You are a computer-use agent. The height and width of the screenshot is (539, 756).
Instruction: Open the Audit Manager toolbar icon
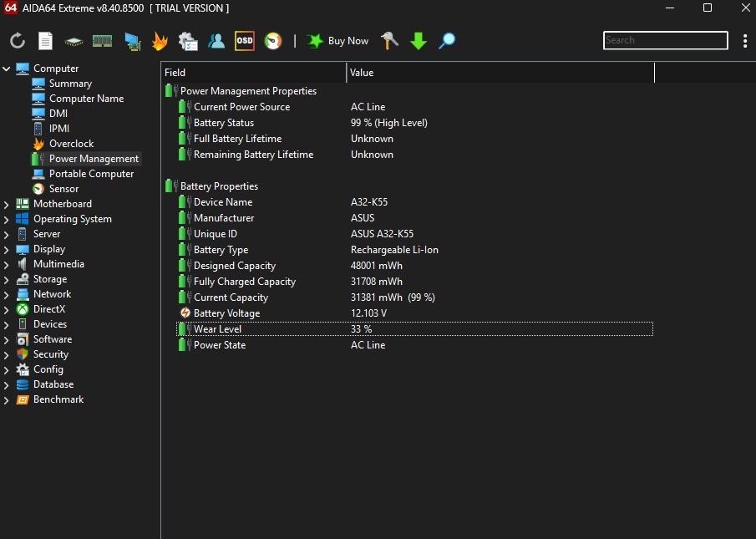pyautogui.click(x=188, y=42)
